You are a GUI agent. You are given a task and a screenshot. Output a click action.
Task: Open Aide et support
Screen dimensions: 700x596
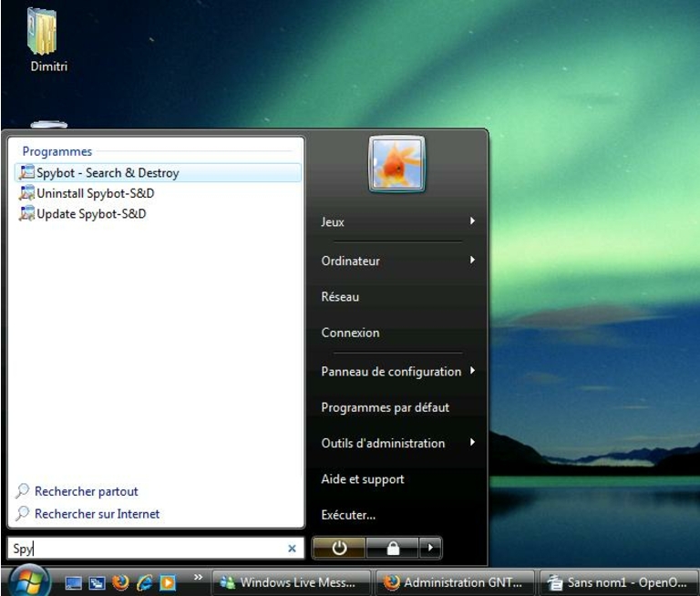[x=363, y=479]
